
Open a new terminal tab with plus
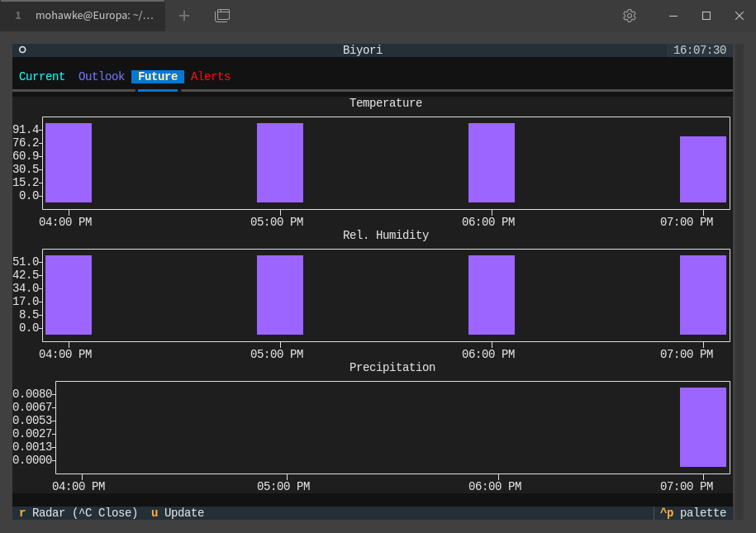pyautogui.click(x=184, y=16)
